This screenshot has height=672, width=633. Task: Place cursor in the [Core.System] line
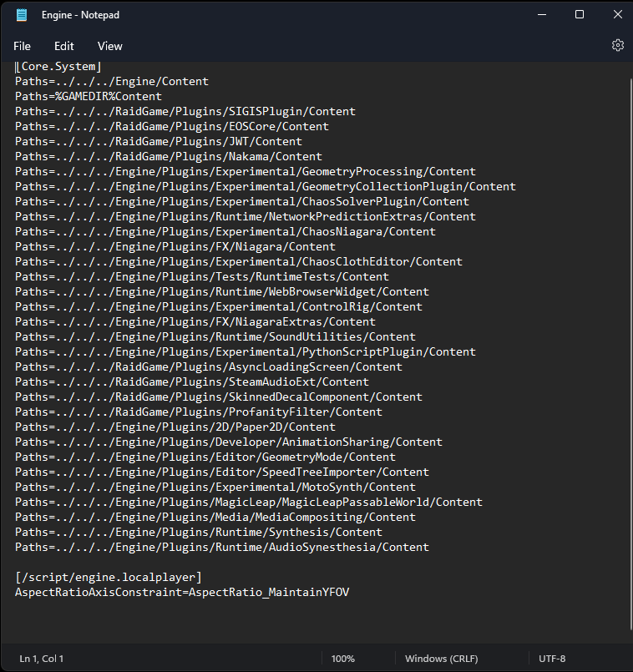pos(58,67)
